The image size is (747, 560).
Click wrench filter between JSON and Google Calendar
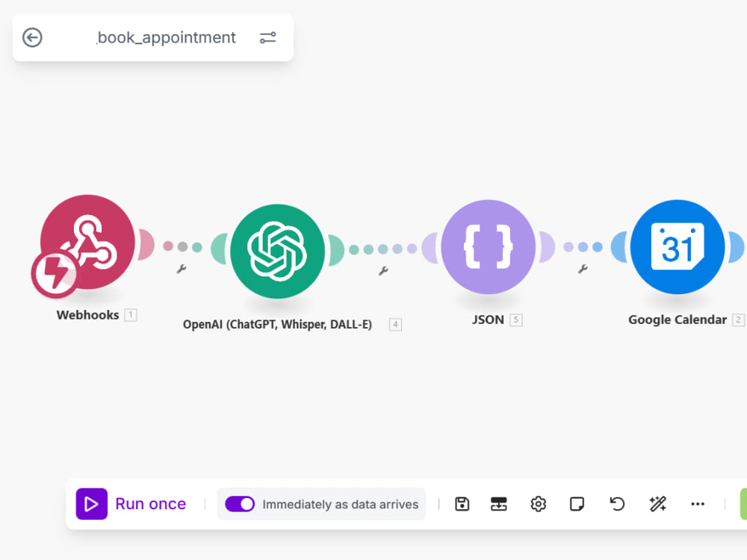583,269
